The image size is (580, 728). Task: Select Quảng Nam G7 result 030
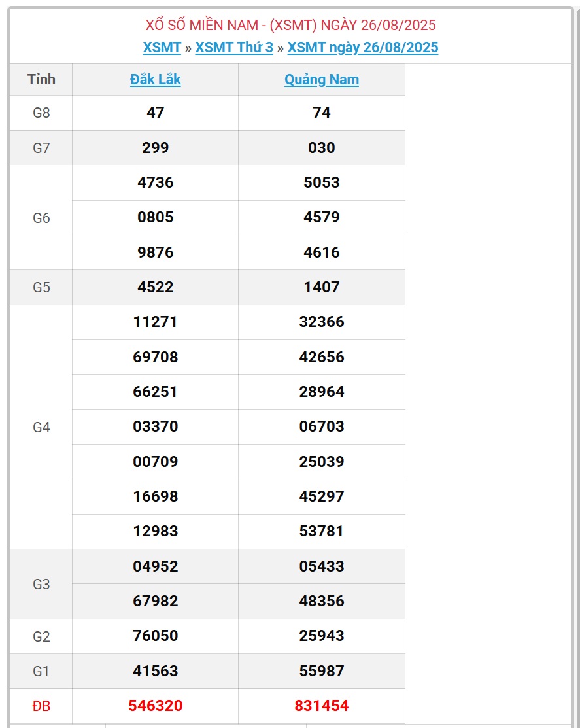(x=322, y=148)
